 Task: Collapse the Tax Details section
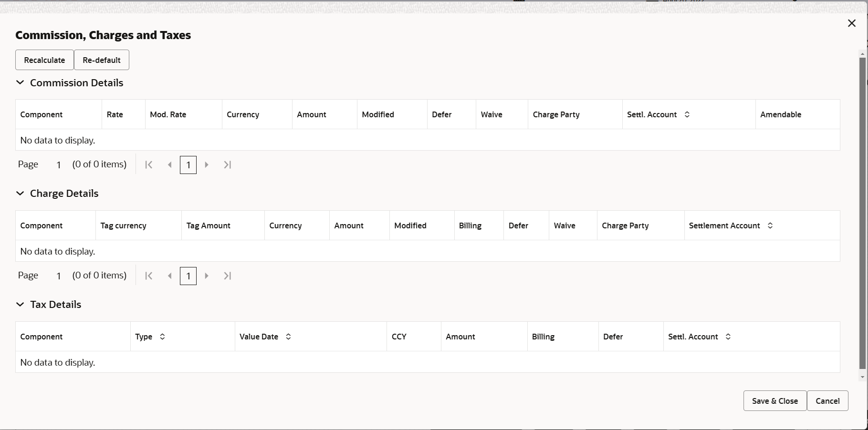[x=20, y=304]
